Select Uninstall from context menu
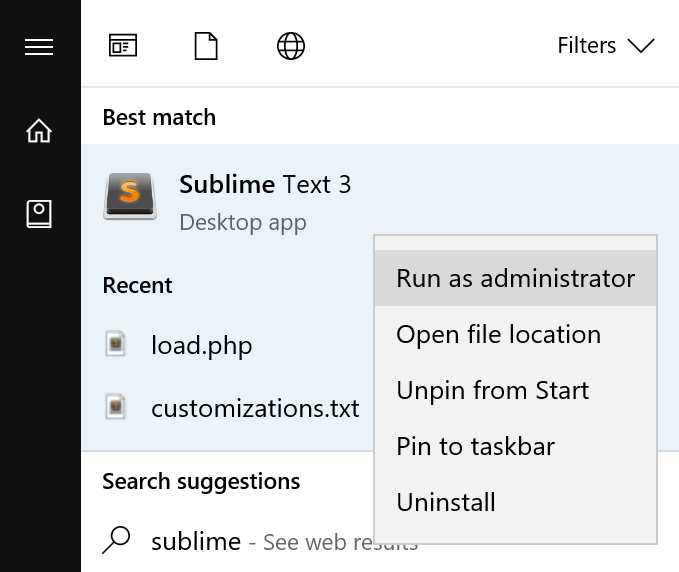Viewport: 679px width, 572px height. click(516, 502)
